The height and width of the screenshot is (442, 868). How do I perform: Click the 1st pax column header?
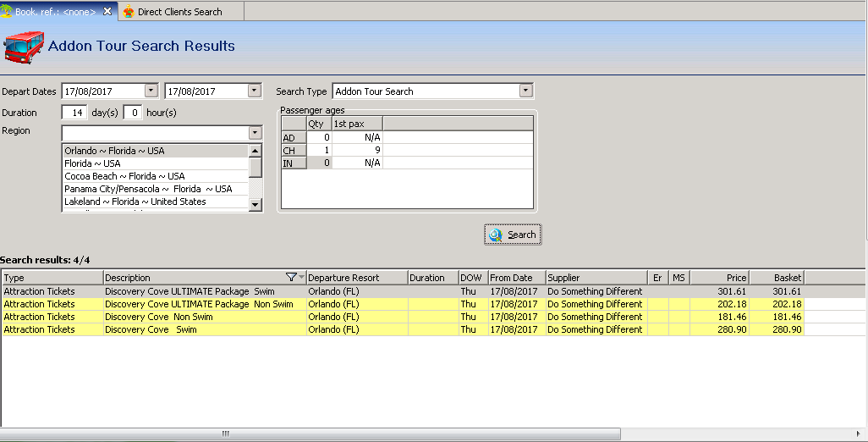[357, 124]
